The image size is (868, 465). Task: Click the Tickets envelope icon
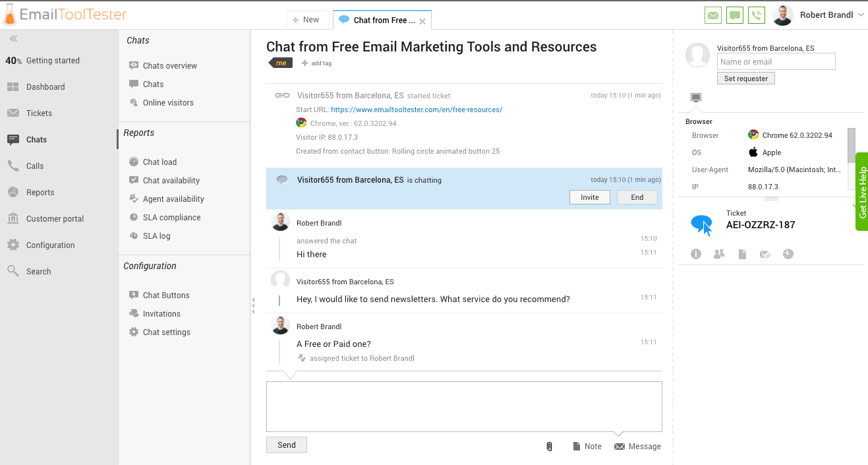point(13,113)
